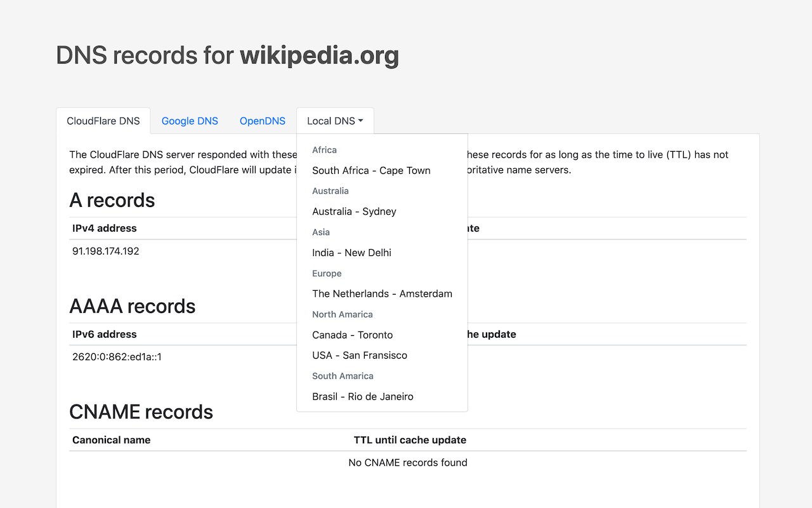Collapse the Local DNS dropdown
The height and width of the screenshot is (508, 812).
click(335, 121)
